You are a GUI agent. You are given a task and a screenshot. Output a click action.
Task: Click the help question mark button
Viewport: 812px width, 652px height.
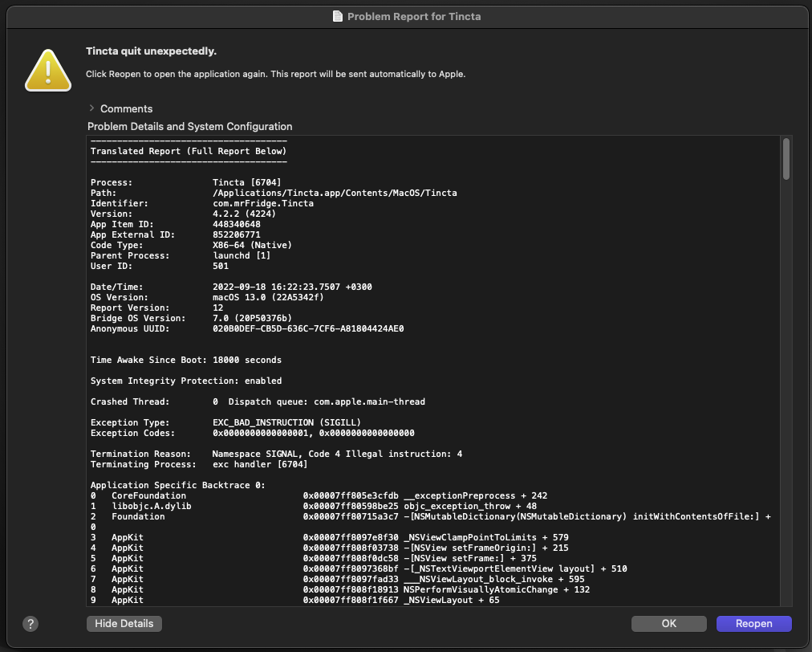click(30, 624)
